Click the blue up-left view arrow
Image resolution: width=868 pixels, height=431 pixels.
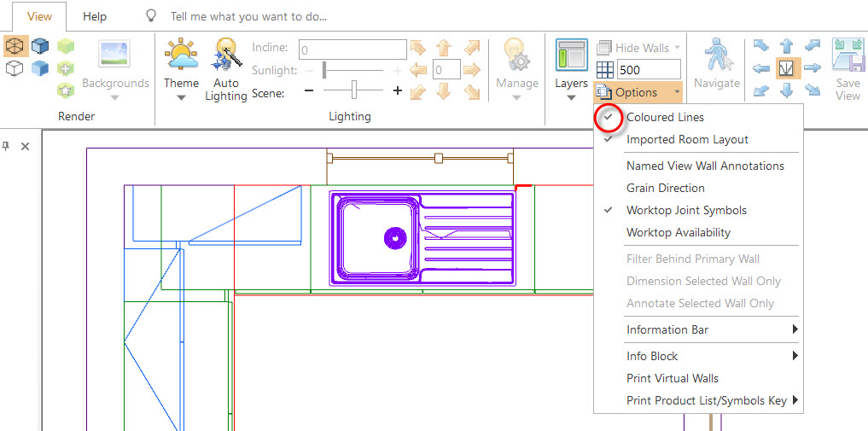coord(761,46)
